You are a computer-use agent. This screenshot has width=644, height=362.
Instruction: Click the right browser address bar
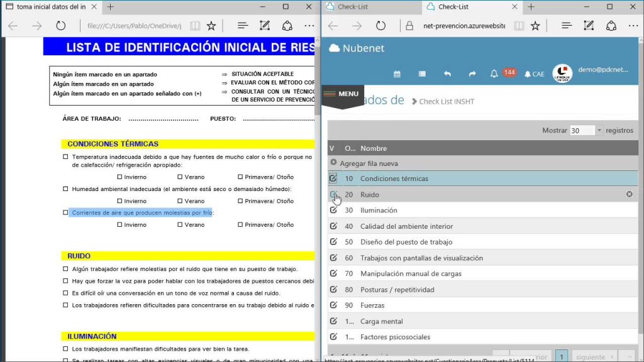(464, 26)
